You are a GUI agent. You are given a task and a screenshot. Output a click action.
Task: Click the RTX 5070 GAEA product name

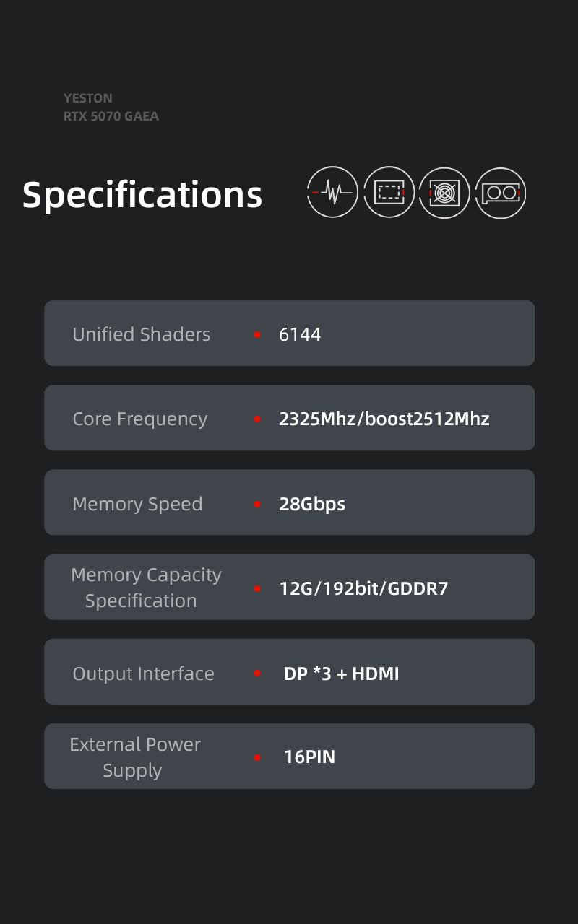click(111, 116)
